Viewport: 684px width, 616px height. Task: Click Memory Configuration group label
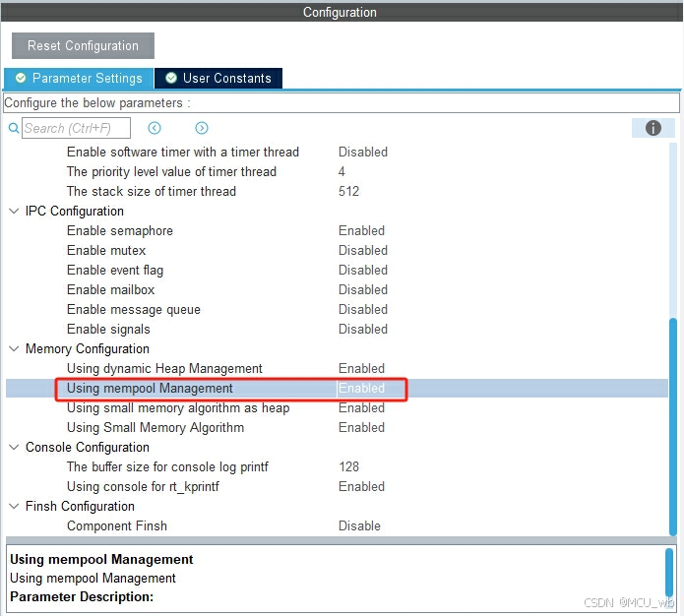coord(88,349)
